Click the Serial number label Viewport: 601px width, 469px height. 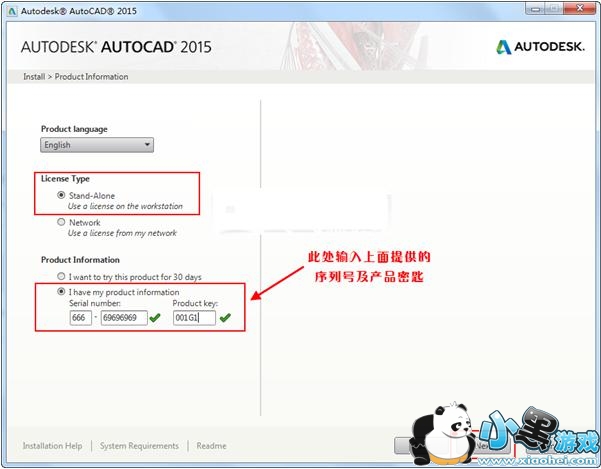(x=95, y=303)
